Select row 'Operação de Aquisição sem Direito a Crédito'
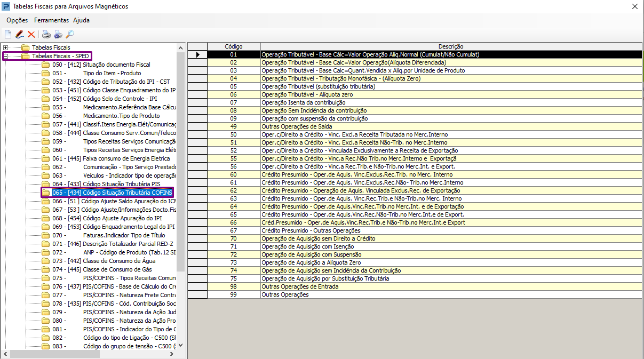This screenshot has height=359, width=644. click(x=451, y=238)
